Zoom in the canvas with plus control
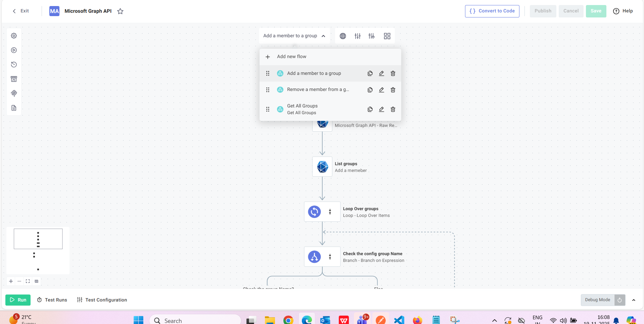This screenshot has height=324, width=644. [x=11, y=281]
